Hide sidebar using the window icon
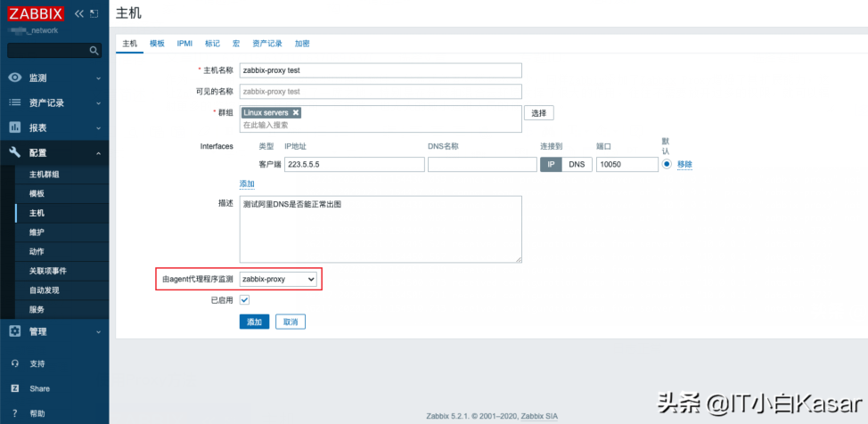This screenshot has height=424, width=868. [x=94, y=13]
